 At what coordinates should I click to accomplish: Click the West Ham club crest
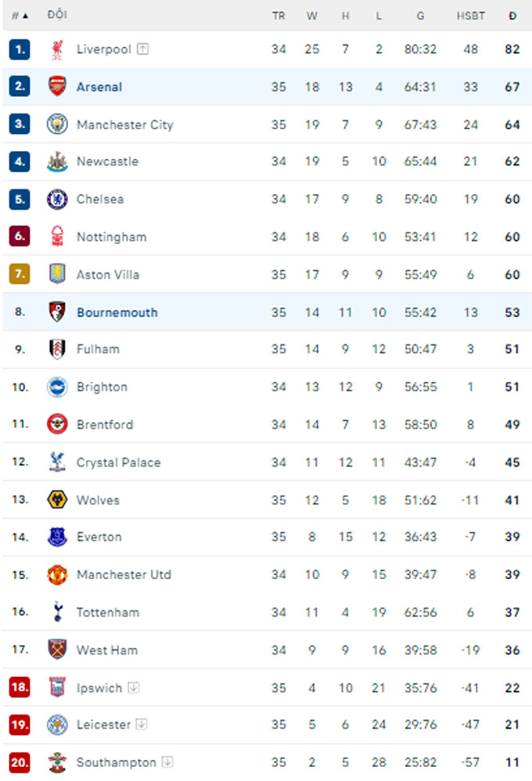[57, 650]
